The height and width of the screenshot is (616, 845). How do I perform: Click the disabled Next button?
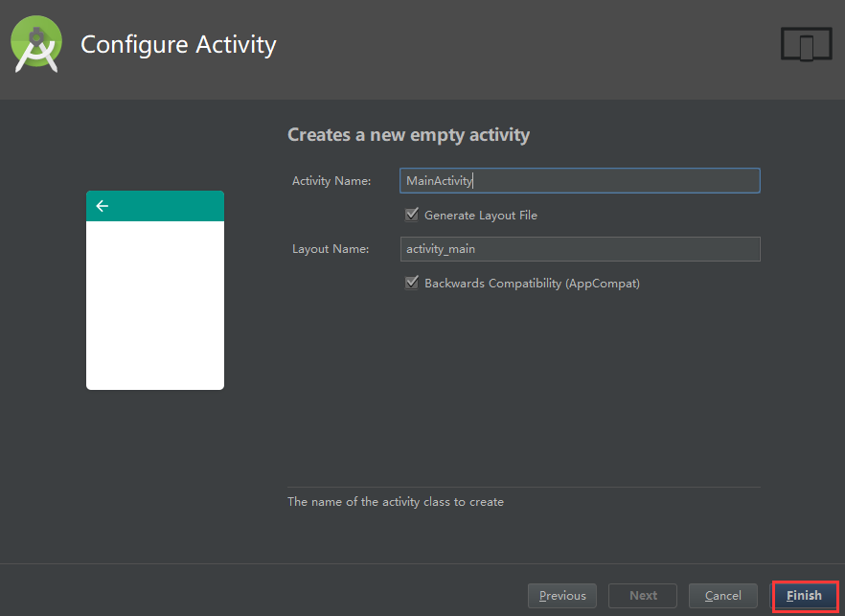tap(642, 596)
